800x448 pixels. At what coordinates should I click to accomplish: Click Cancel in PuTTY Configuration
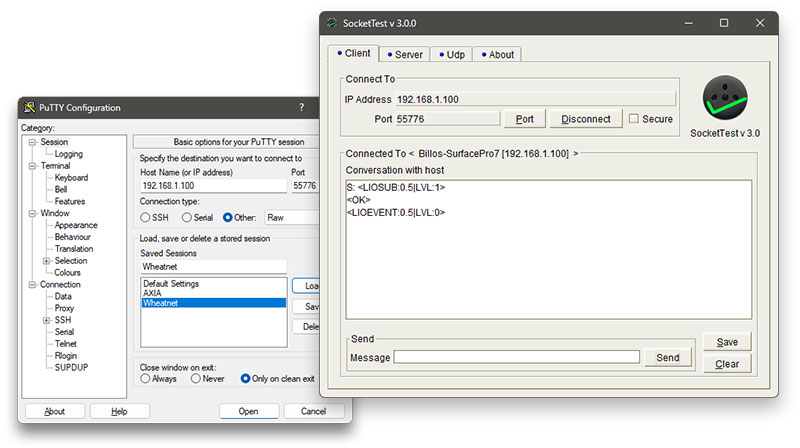click(x=313, y=411)
